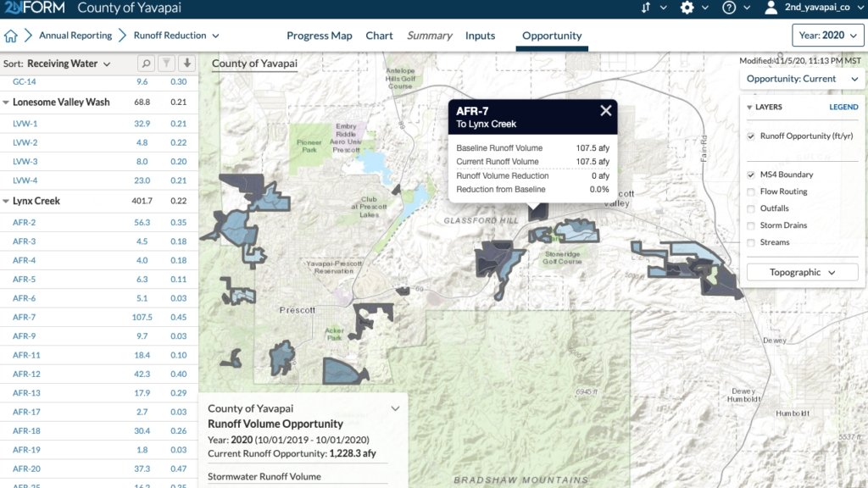The height and width of the screenshot is (488, 868).
Task: Open the Year 2020 dropdown
Action: click(827, 36)
